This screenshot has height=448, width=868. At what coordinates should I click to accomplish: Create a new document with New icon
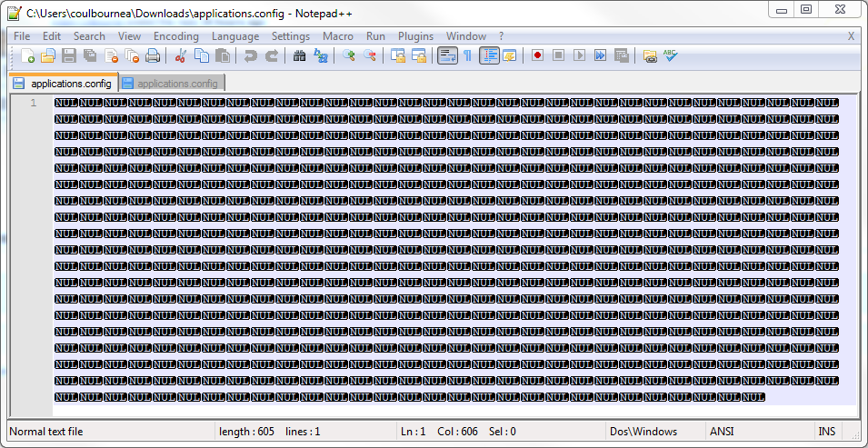point(27,55)
